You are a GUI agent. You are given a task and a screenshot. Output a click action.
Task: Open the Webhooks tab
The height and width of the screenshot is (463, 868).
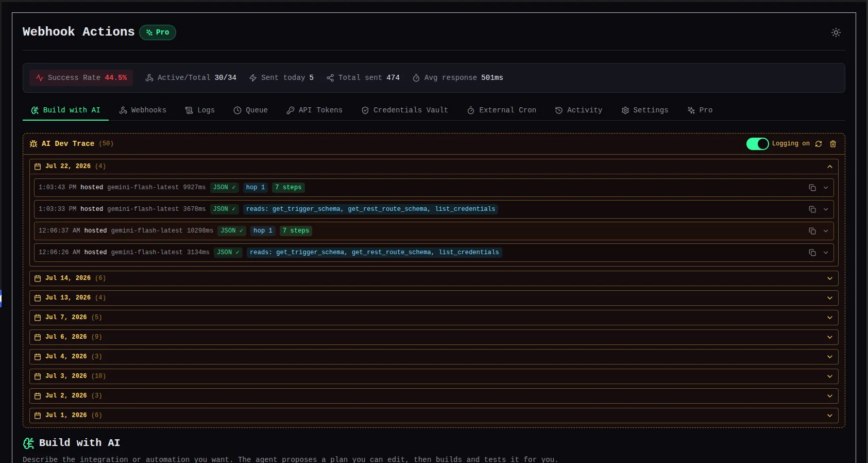(x=143, y=110)
